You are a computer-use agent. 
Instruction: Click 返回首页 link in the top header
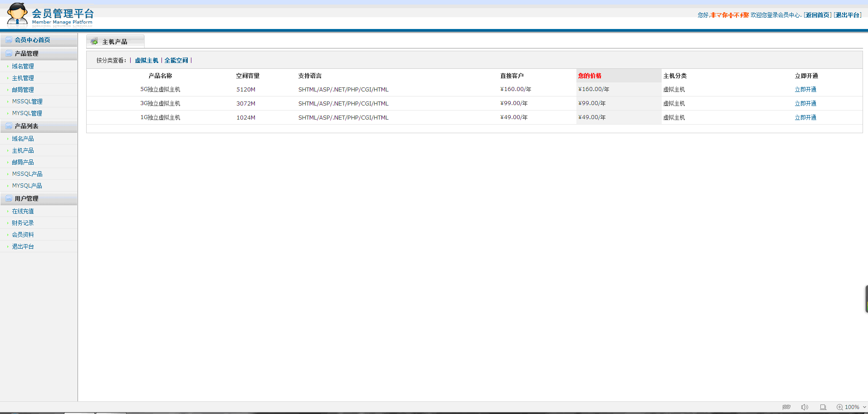tap(818, 15)
